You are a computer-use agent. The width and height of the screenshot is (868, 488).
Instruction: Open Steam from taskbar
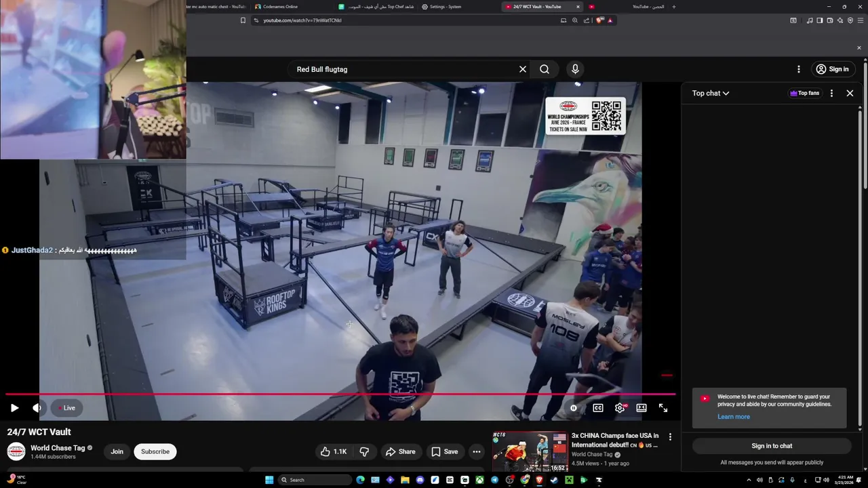click(x=553, y=480)
